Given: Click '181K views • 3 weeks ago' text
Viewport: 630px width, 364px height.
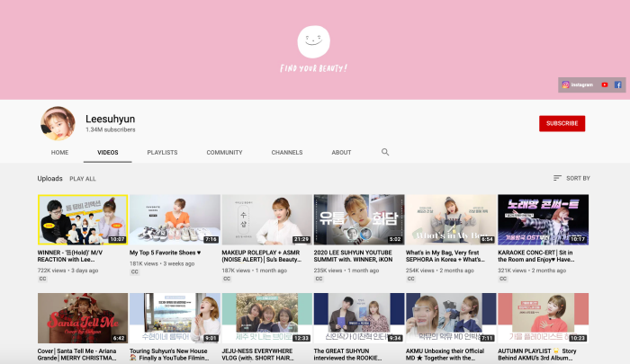Looking at the screenshot, I should (162, 263).
